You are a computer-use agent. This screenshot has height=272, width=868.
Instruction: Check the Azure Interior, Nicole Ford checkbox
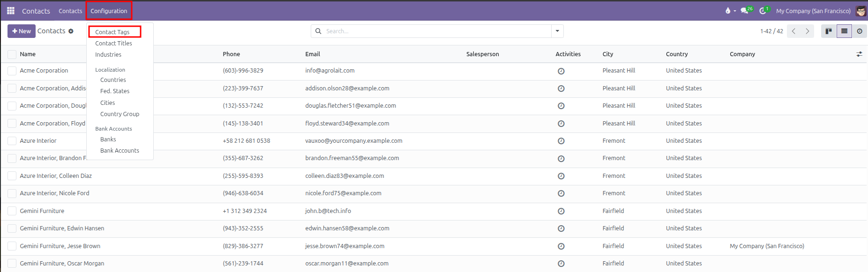point(12,193)
